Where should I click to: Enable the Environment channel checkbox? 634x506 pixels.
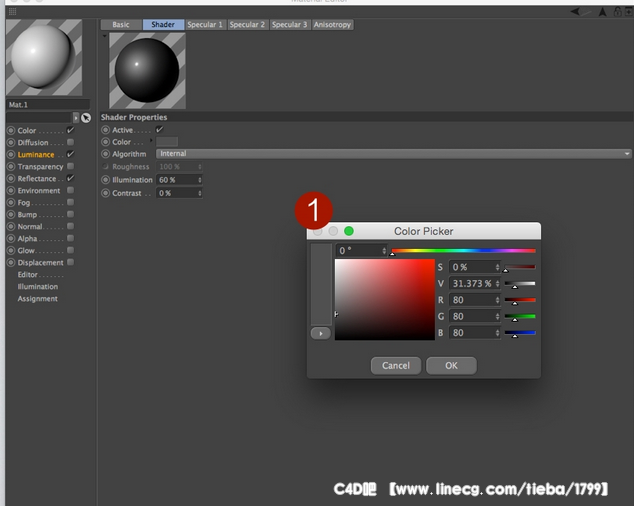click(x=70, y=190)
